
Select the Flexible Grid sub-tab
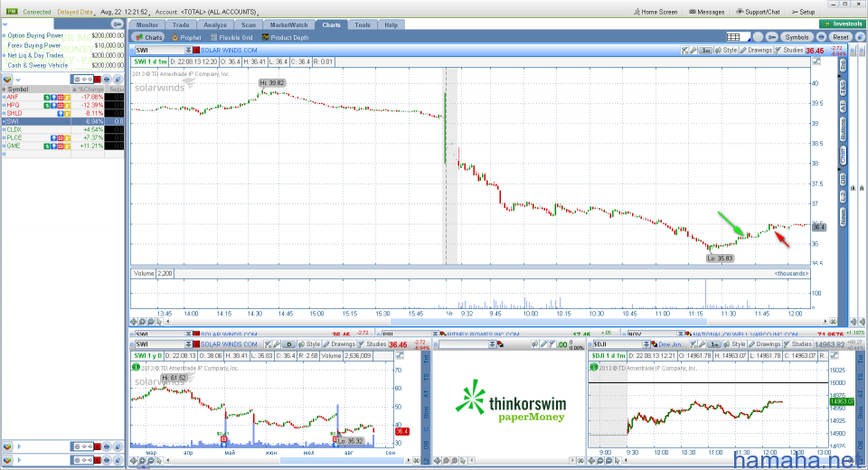tap(231, 38)
